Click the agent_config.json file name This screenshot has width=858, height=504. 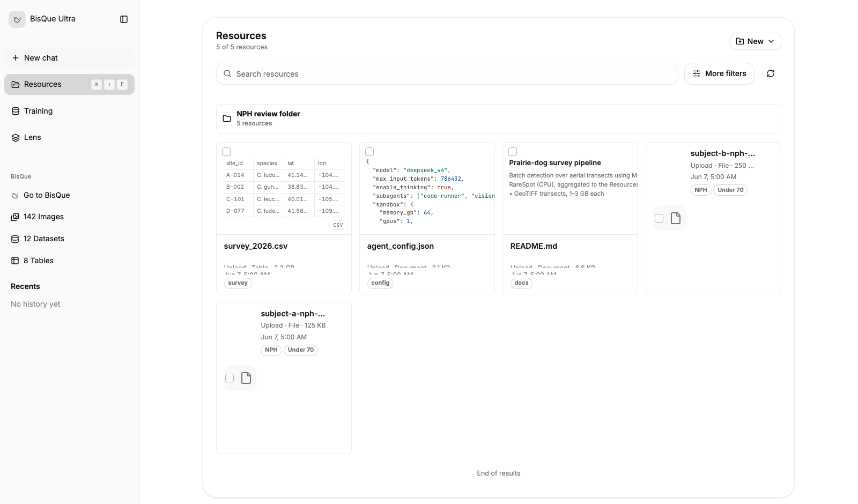pos(401,246)
